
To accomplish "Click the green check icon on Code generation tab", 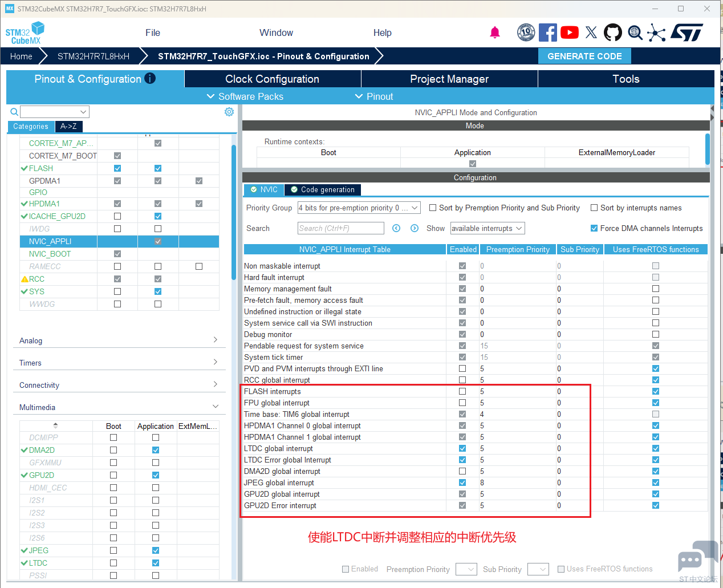I will 294,190.
